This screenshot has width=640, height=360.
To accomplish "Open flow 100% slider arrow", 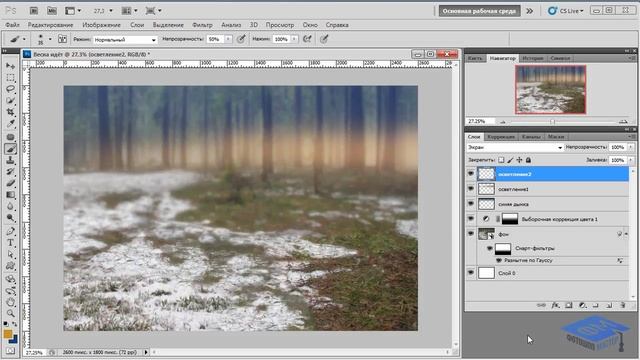I will pos(295,39).
